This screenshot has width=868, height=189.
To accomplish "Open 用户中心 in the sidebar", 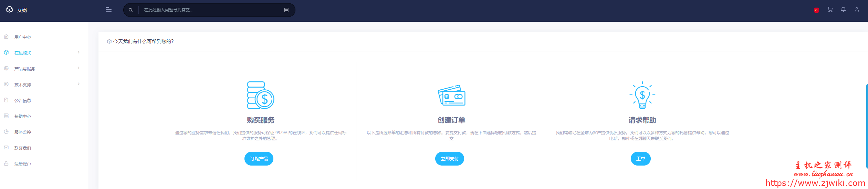I will (23, 37).
